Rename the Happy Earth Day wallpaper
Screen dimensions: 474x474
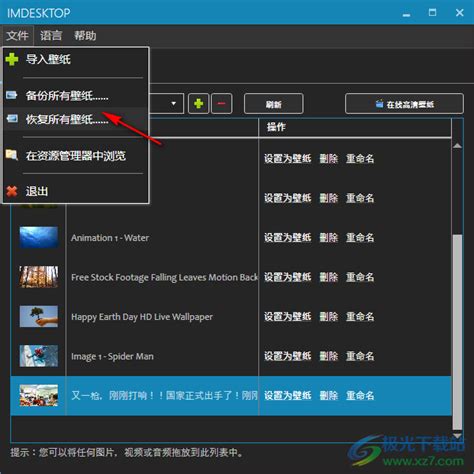tap(360, 317)
